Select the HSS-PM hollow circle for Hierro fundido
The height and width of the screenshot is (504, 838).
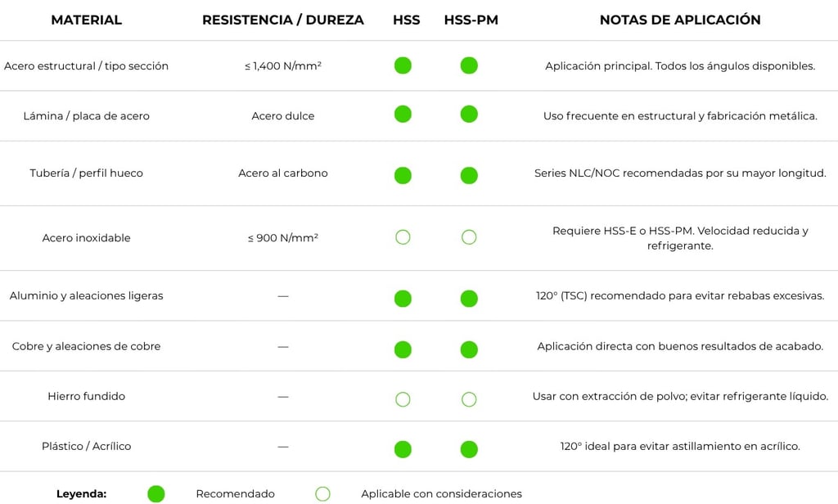coord(469,399)
